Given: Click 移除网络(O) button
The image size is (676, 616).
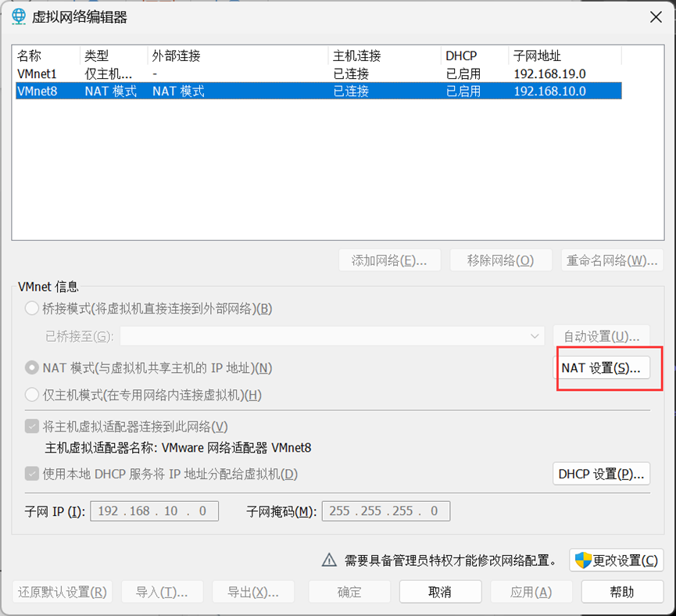Looking at the screenshot, I should pyautogui.click(x=501, y=260).
